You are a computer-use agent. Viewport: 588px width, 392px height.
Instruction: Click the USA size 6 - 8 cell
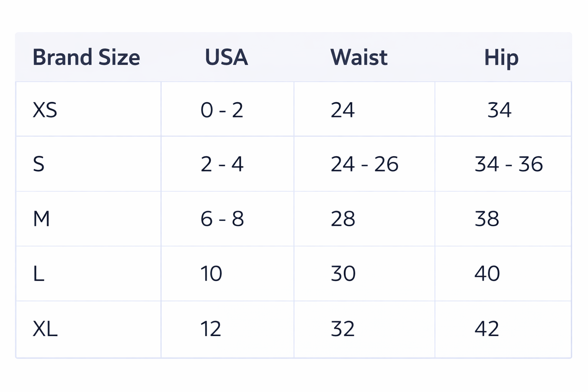[222, 219]
